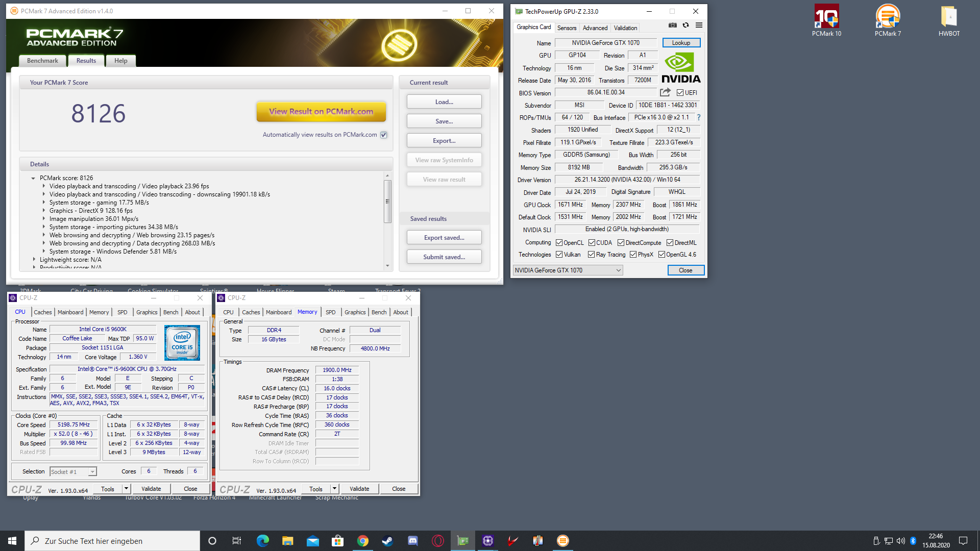Viewport: 980px width, 551px height.
Task: Expand the Graphics - DirectX 9 row
Action: [x=43, y=211]
